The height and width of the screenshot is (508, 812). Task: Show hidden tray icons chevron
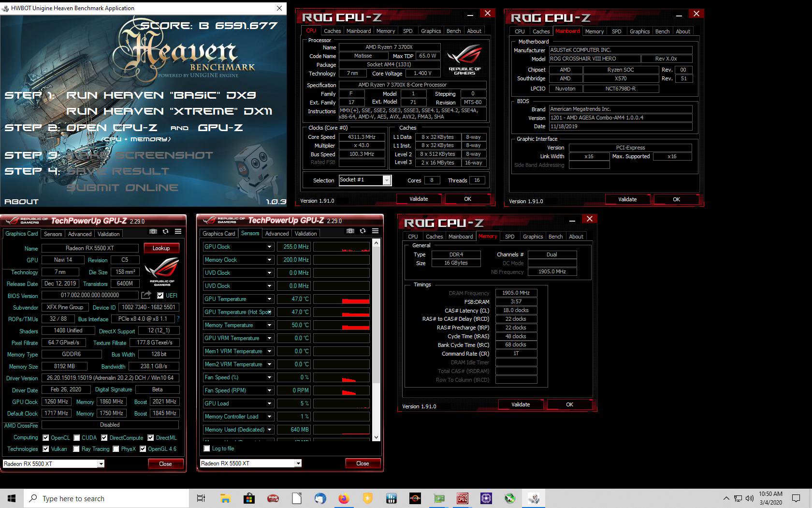coord(726,498)
